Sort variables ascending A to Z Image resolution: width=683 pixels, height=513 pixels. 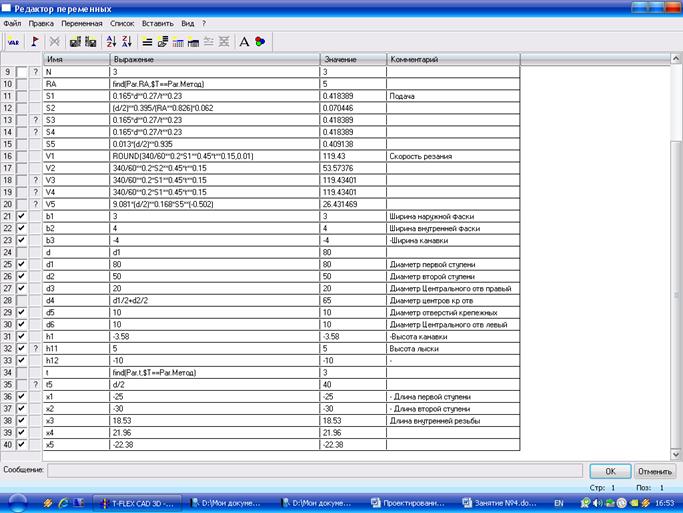tap(111, 42)
